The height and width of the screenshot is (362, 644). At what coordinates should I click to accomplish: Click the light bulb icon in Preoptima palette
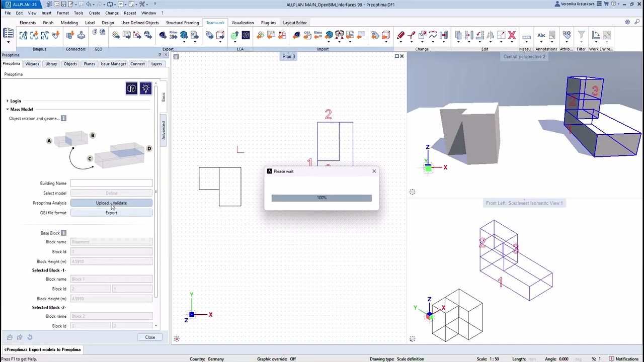(x=145, y=88)
